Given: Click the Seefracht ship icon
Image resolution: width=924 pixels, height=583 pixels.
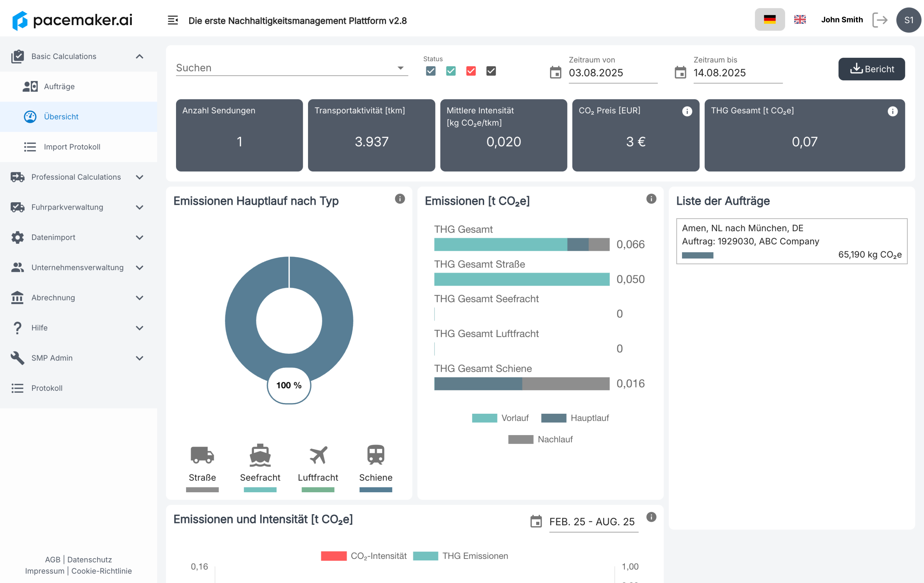Looking at the screenshot, I should pos(260,455).
